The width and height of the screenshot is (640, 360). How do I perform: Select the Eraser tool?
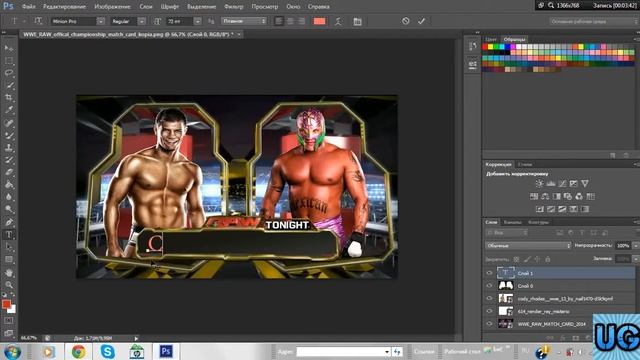pyautogui.click(x=9, y=172)
